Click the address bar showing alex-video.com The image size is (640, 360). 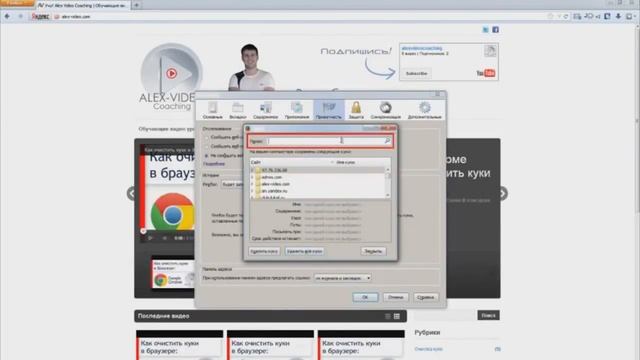(302, 16)
